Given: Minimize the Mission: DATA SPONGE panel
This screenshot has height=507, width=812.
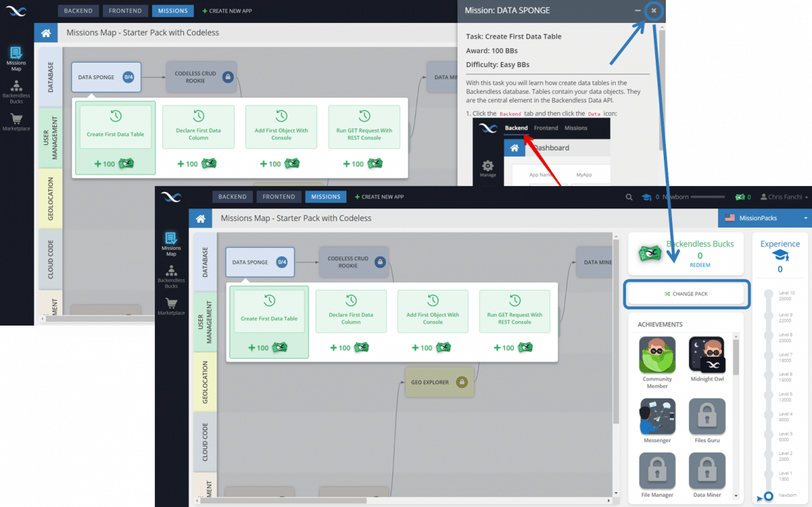Looking at the screenshot, I should tap(638, 11).
